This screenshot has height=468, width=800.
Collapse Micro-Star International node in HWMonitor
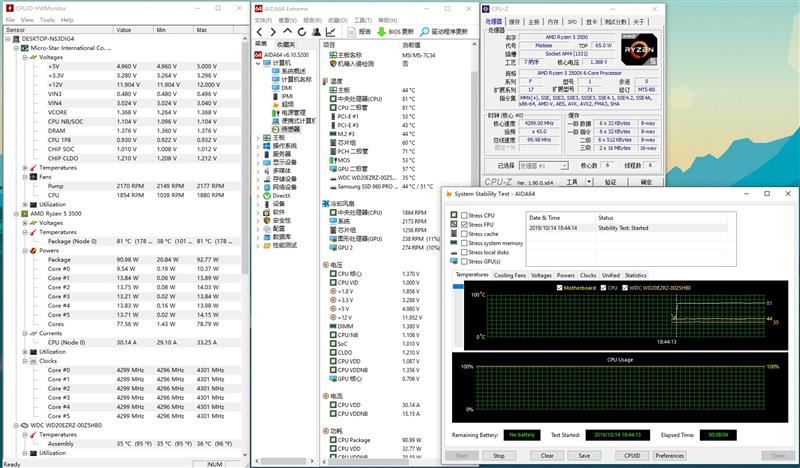[x=16, y=48]
